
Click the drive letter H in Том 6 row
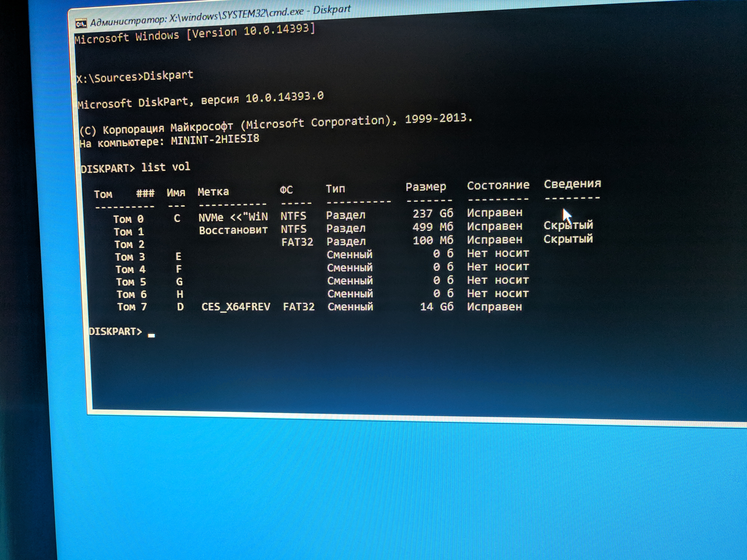point(180,294)
